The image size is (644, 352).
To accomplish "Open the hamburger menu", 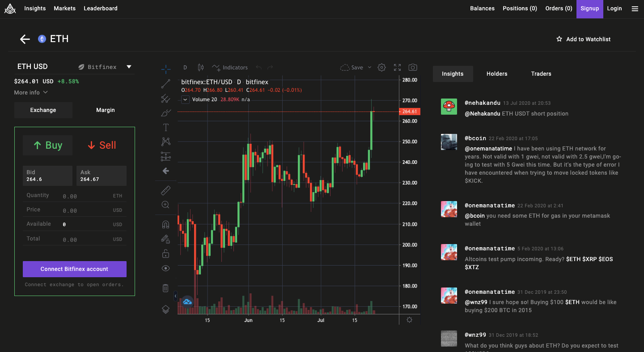I will (635, 9).
